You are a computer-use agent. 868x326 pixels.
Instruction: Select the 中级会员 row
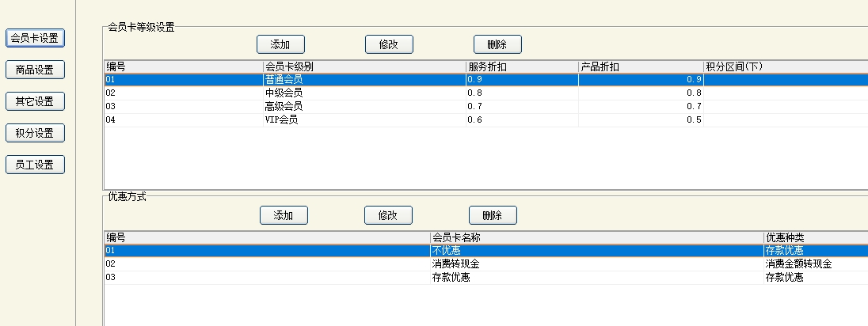point(284,93)
